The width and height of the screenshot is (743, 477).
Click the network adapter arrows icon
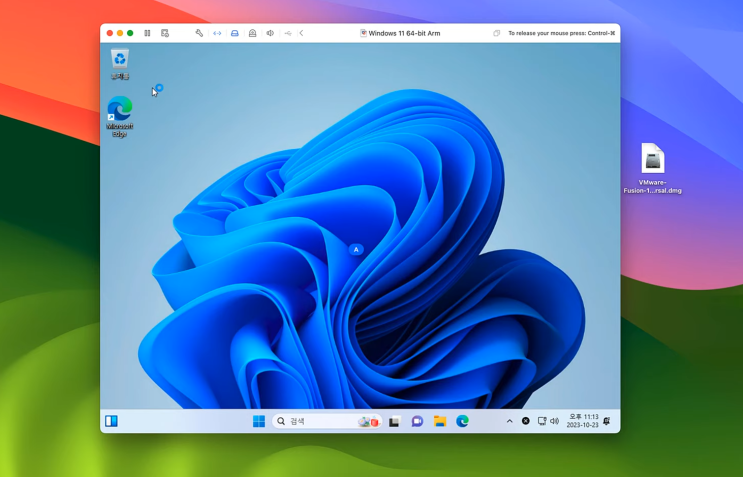(x=217, y=33)
